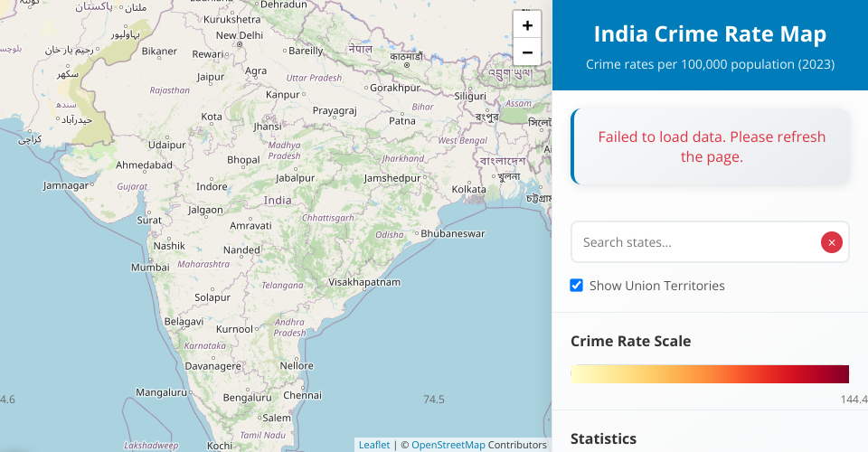Select Patna on the map
This screenshot has width=868, height=452.
[401, 120]
